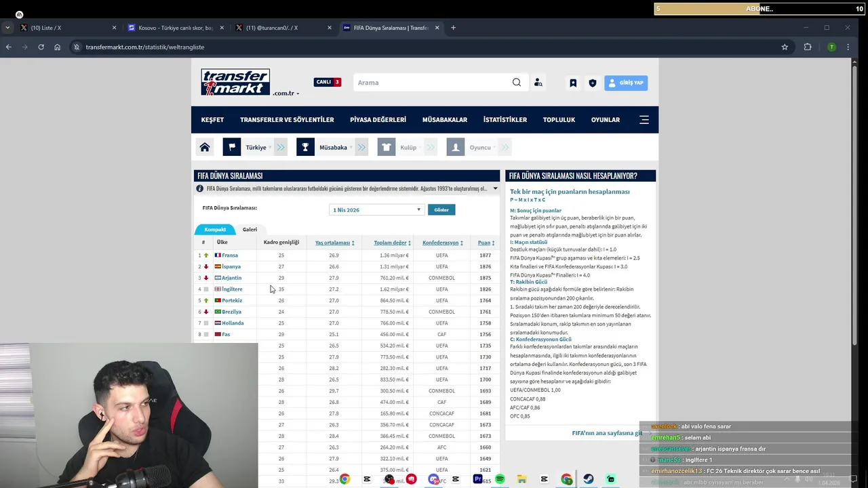Image resolution: width=868 pixels, height=488 pixels.
Task: Open the Oyunlar menu
Action: pyautogui.click(x=606, y=119)
